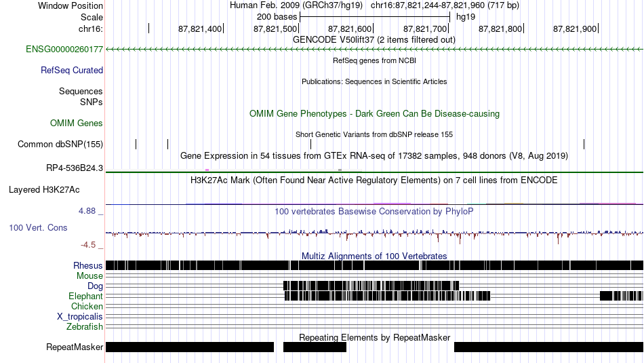Click the Human Feb. 2009 assembly text
The width and height of the screenshot is (644, 363).
click(296, 5)
